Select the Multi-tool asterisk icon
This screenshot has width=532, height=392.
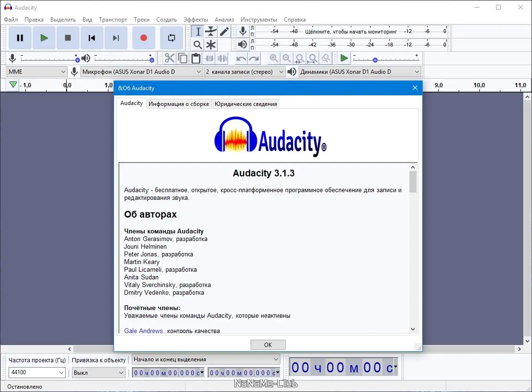[211, 45]
